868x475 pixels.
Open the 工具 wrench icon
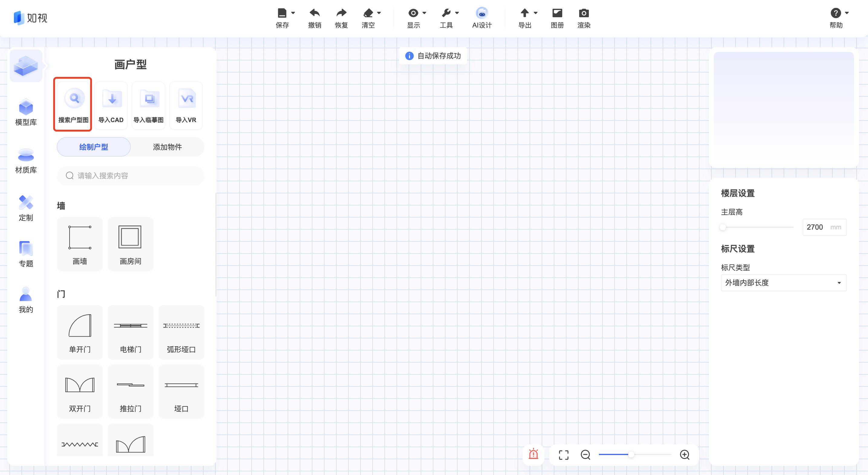[x=446, y=13]
